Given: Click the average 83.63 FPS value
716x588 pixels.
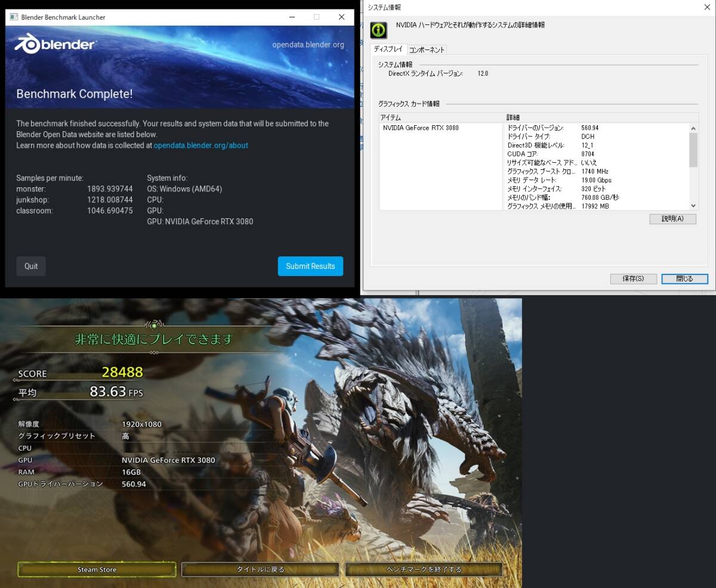Looking at the screenshot, I should coord(116,391).
